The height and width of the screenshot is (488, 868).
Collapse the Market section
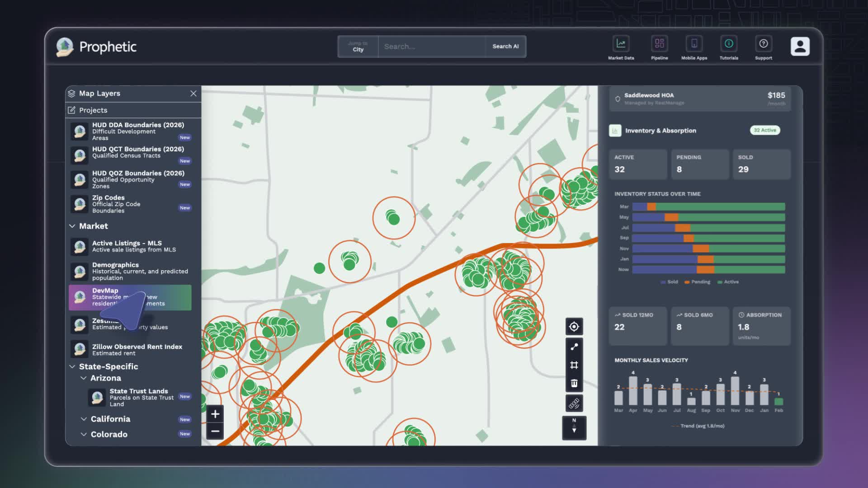point(72,226)
